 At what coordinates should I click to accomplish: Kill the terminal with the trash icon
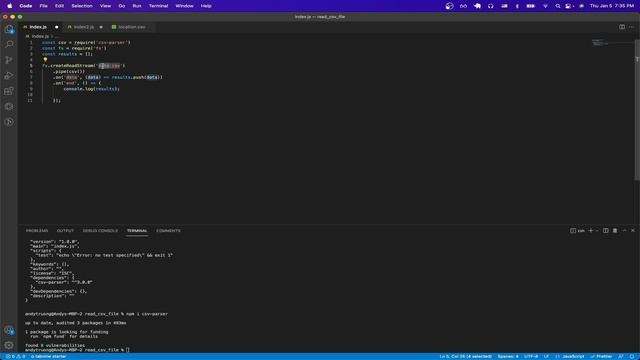coord(615,231)
